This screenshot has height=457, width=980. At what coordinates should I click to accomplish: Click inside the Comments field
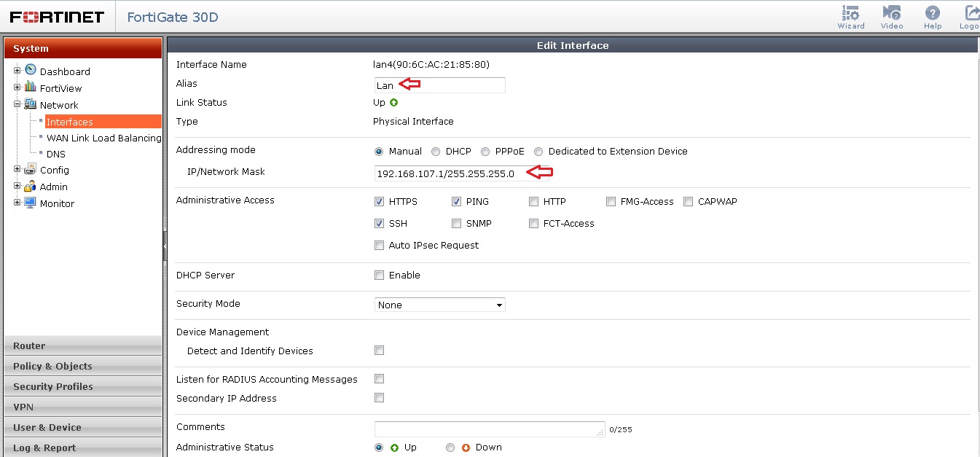tap(488, 429)
